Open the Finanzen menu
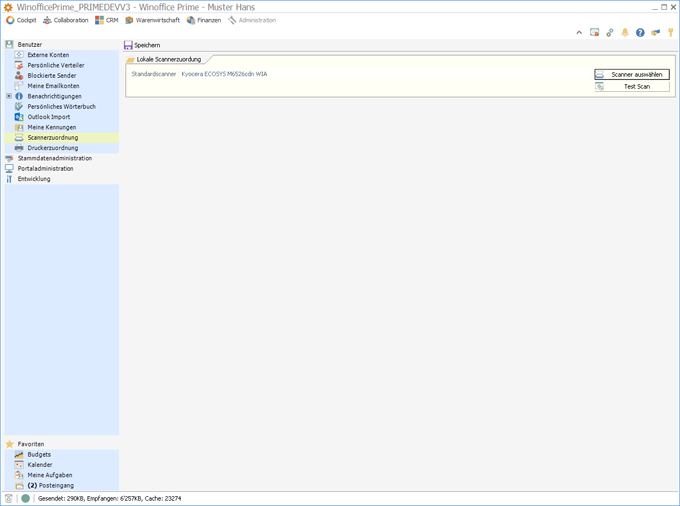680x506 pixels. click(204, 20)
